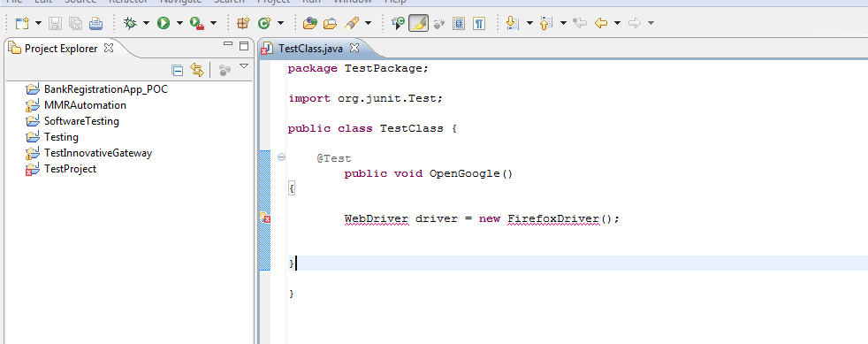Image resolution: width=868 pixels, height=344 pixels.
Task: Close the Project Explorer view tab
Action: click(109, 48)
